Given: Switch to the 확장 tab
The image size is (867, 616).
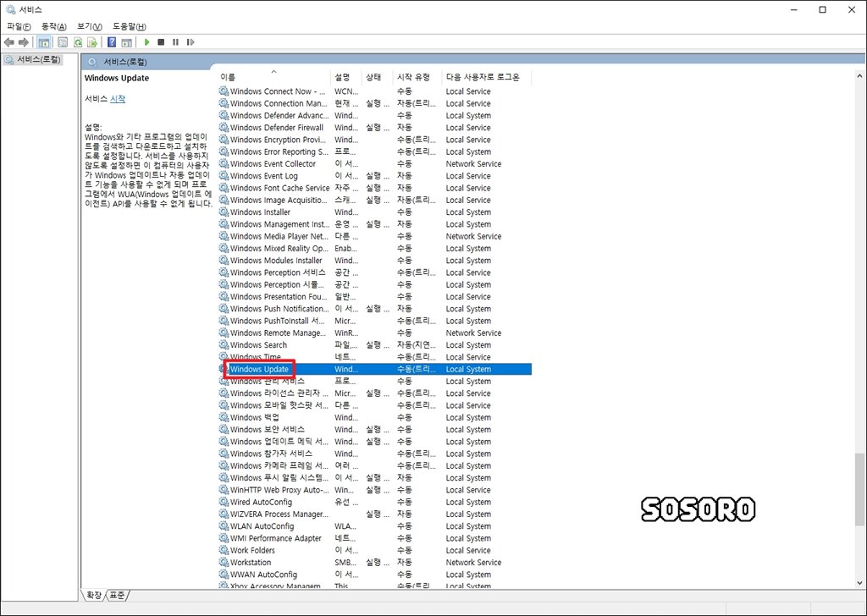Looking at the screenshot, I should point(94,595).
